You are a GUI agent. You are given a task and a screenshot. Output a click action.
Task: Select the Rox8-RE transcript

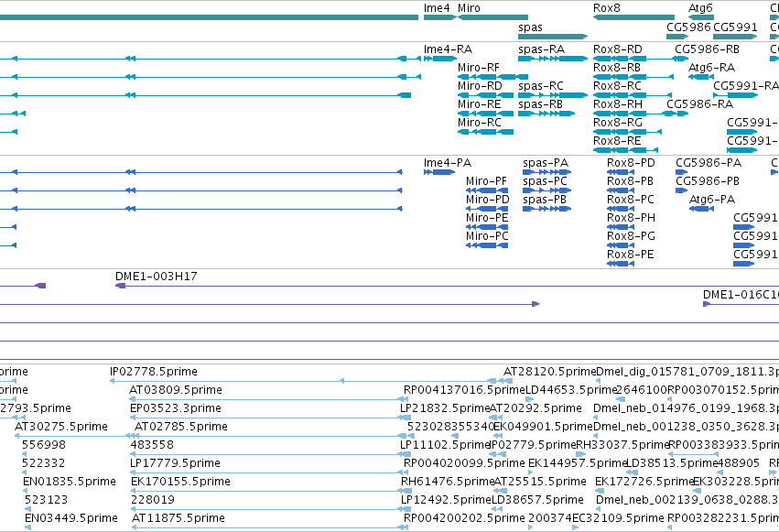(625, 150)
